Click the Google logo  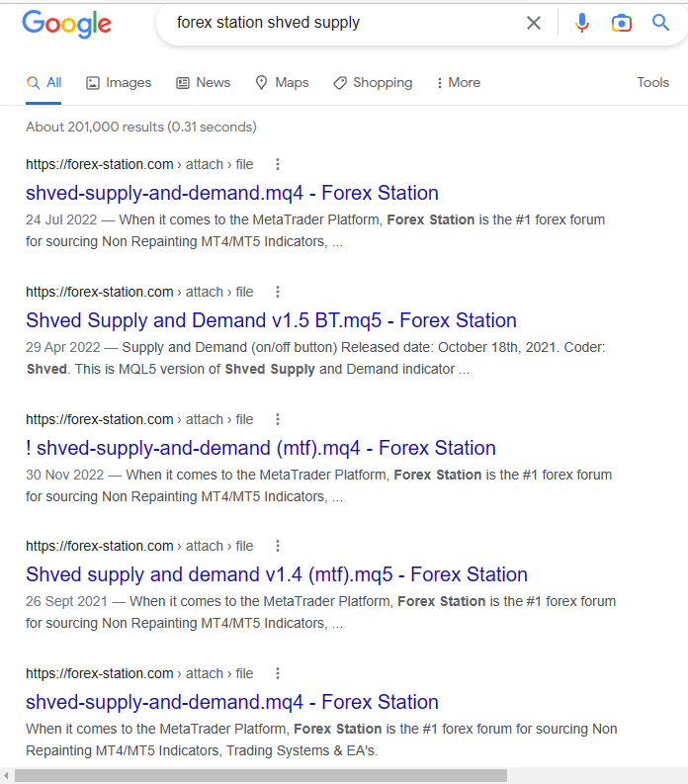tap(66, 24)
